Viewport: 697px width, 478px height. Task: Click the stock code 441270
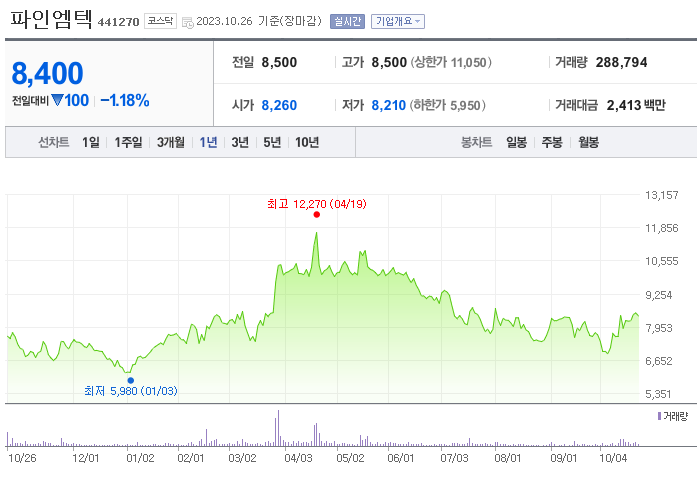[118, 22]
